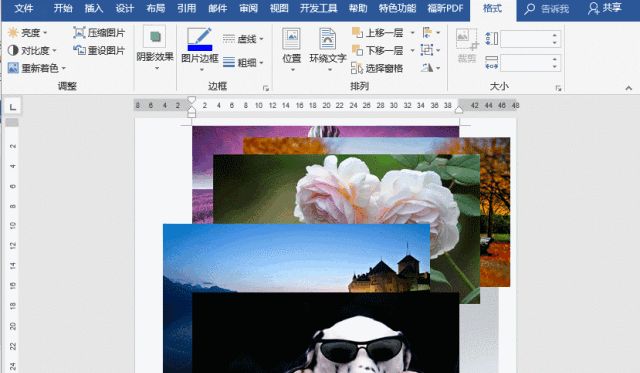This screenshot has height=373, width=640.
Task: Open the 特色功能 tab
Action: [397, 8]
